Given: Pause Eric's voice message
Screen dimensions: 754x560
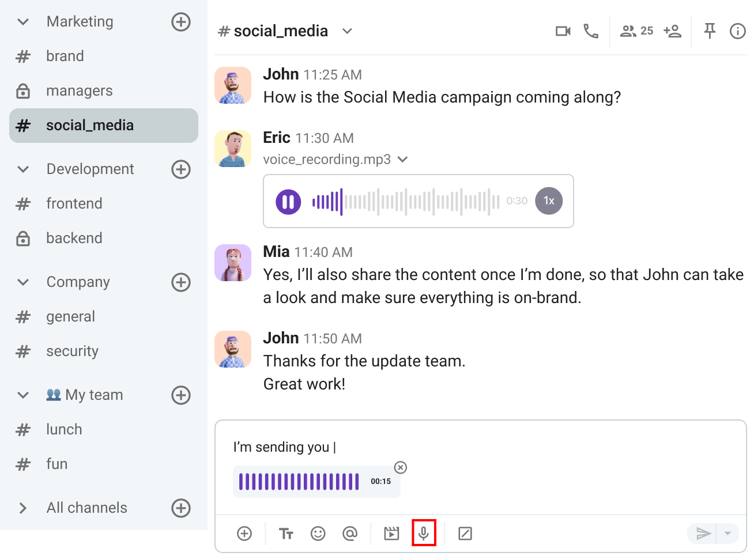Looking at the screenshot, I should (288, 201).
